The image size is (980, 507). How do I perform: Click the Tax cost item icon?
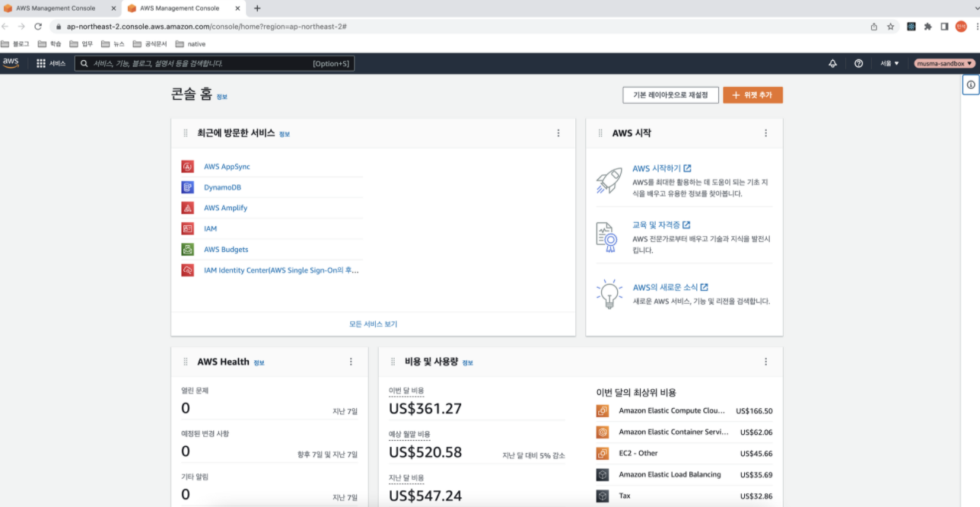click(603, 496)
